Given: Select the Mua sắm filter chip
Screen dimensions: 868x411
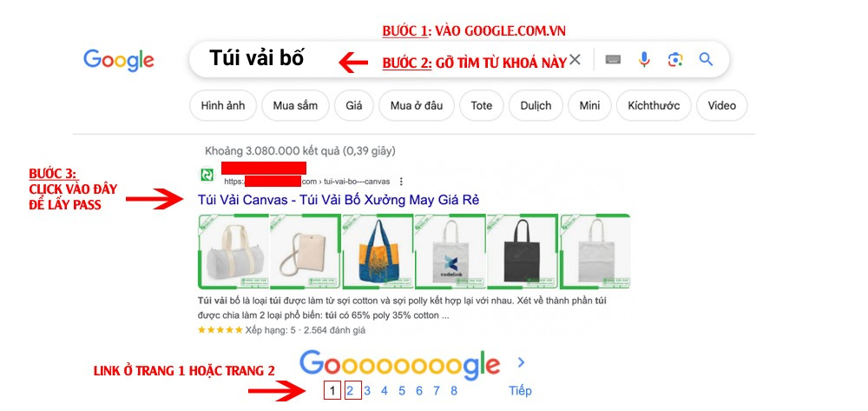Looking at the screenshot, I should coord(295,105).
